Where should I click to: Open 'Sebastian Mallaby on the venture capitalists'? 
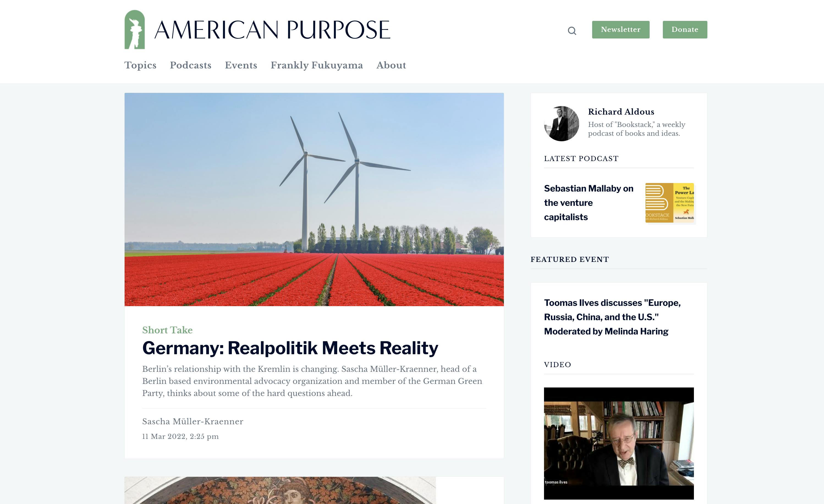point(589,203)
